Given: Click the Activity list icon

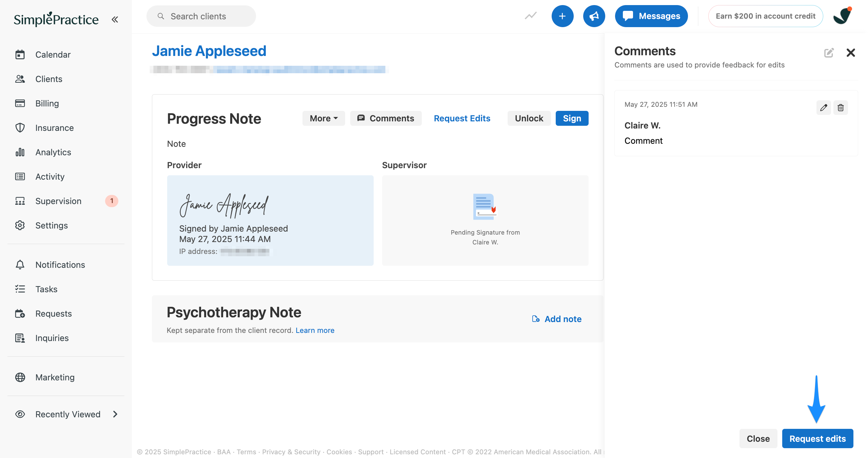Looking at the screenshot, I should tap(20, 177).
